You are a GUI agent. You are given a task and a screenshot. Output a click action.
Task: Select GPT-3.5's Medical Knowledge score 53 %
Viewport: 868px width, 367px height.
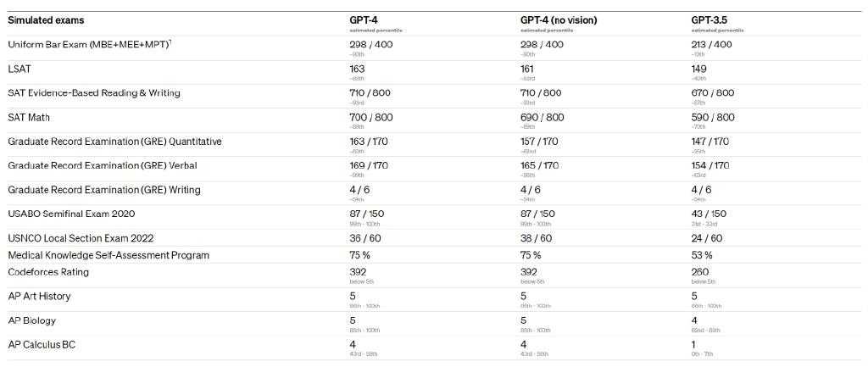pos(701,255)
